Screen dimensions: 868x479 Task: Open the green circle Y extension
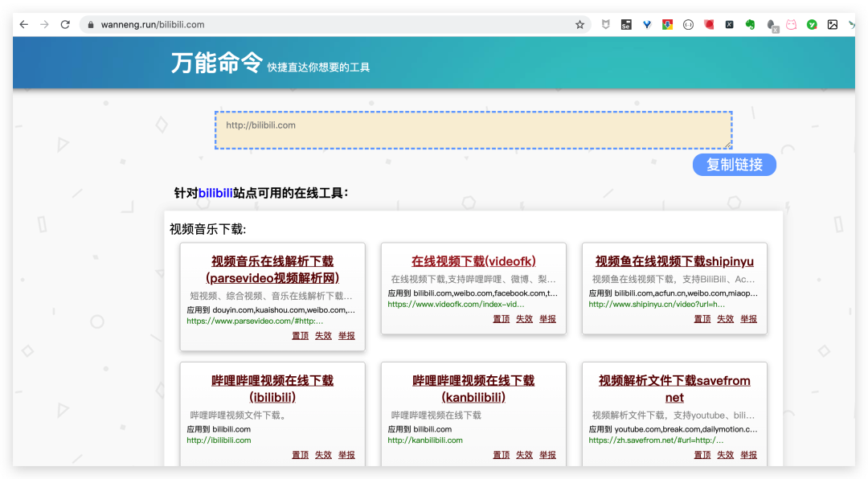pyautogui.click(x=812, y=24)
